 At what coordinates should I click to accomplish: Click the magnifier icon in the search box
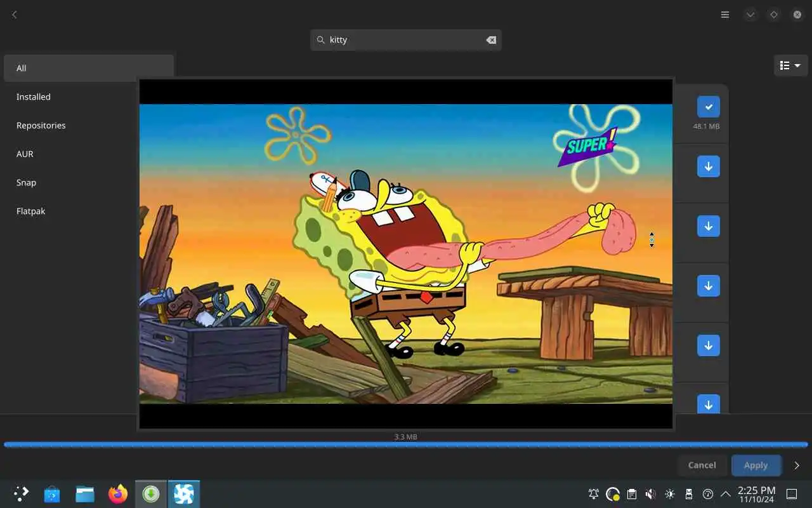click(321, 40)
